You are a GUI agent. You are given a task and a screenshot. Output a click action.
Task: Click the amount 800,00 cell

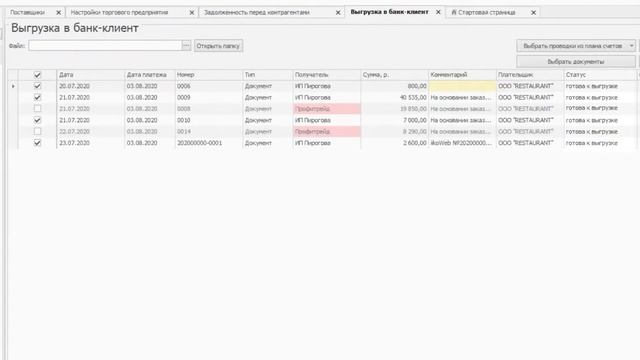pos(394,86)
